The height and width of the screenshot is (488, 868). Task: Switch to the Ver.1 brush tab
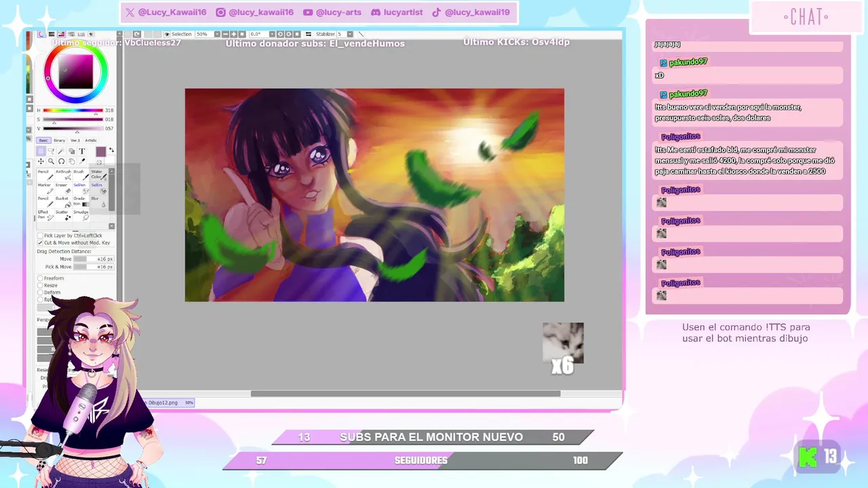[x=75, y=140]
